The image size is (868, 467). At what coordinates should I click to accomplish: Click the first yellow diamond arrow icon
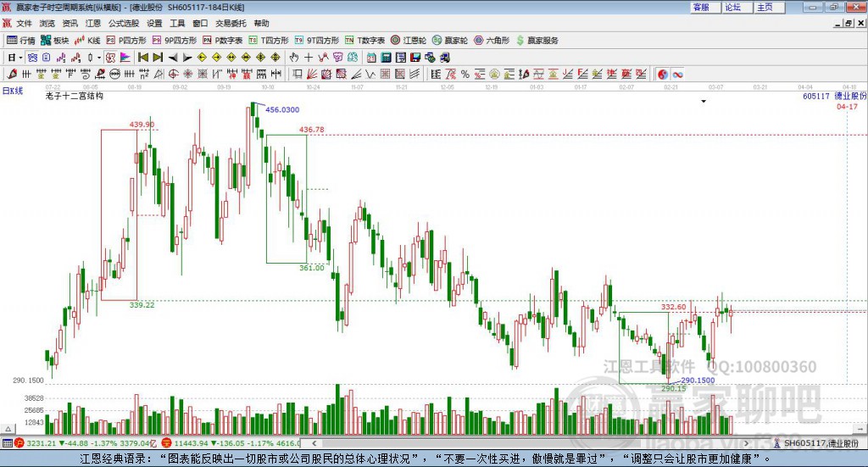(x=202, y=58)
